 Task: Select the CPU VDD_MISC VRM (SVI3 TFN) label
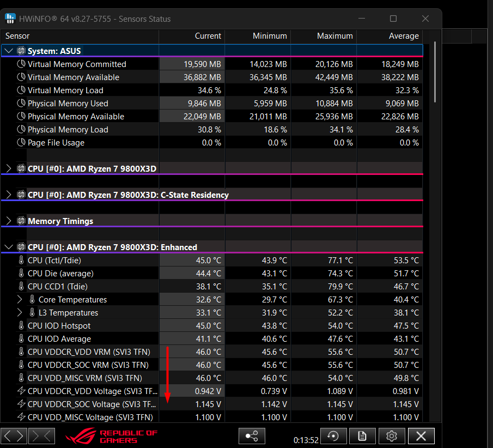click(85, 378)
